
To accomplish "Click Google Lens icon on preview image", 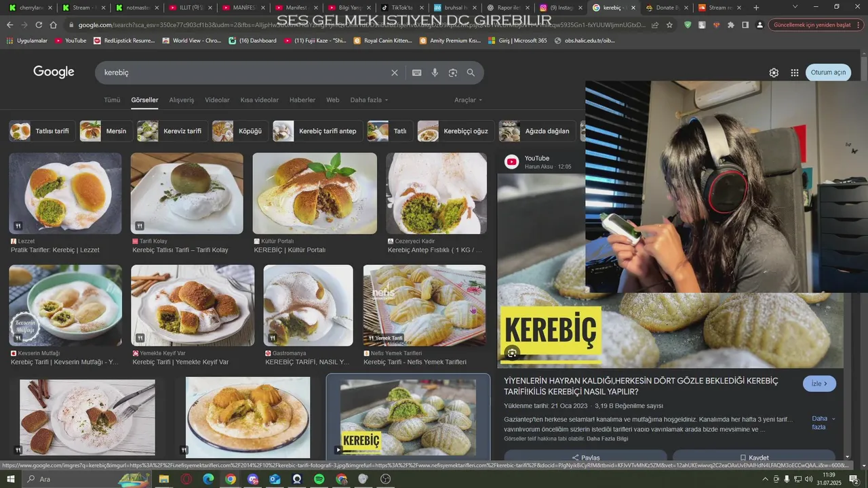I will [512, 352].
